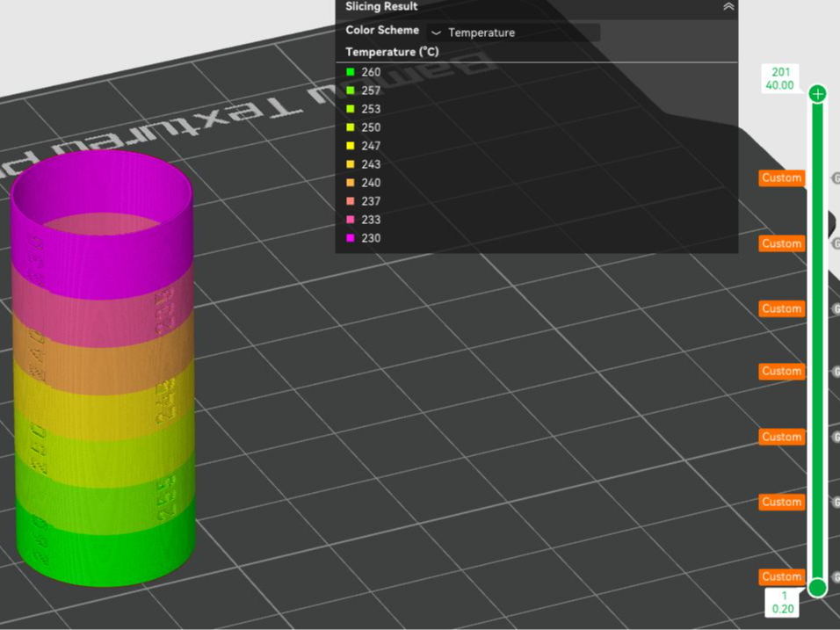Select the 247 yellow legend swatch

pos(351,146)
